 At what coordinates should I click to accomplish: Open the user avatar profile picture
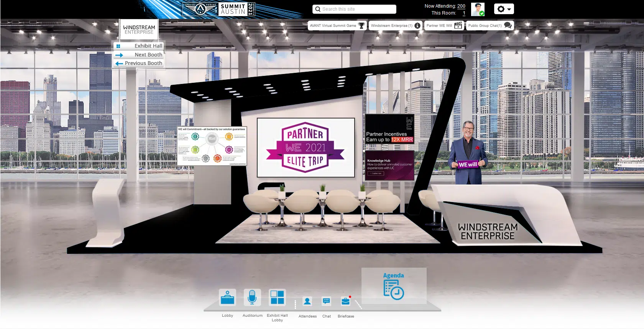(x=478, y=9)
